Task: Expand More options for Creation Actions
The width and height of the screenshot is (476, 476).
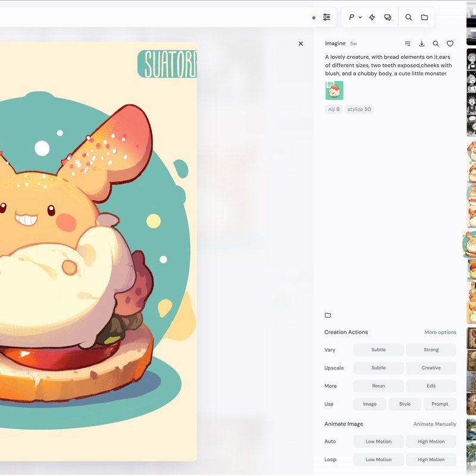Action: 440,332
